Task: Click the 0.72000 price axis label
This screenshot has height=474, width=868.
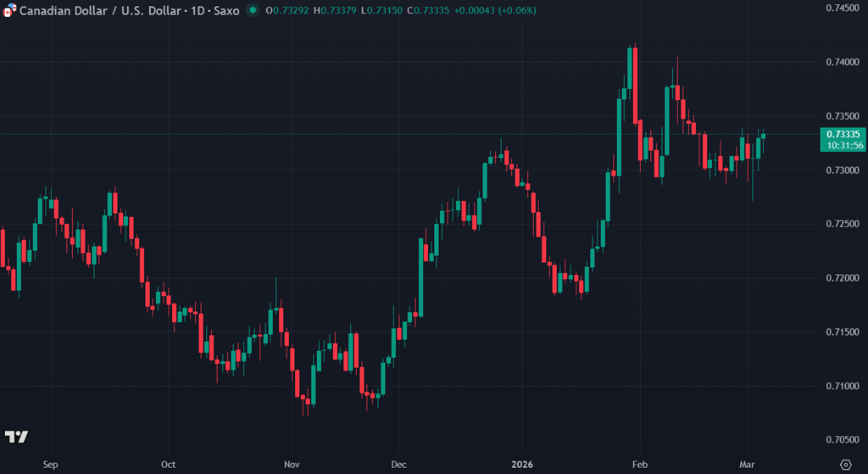Action: click(843, 278)
